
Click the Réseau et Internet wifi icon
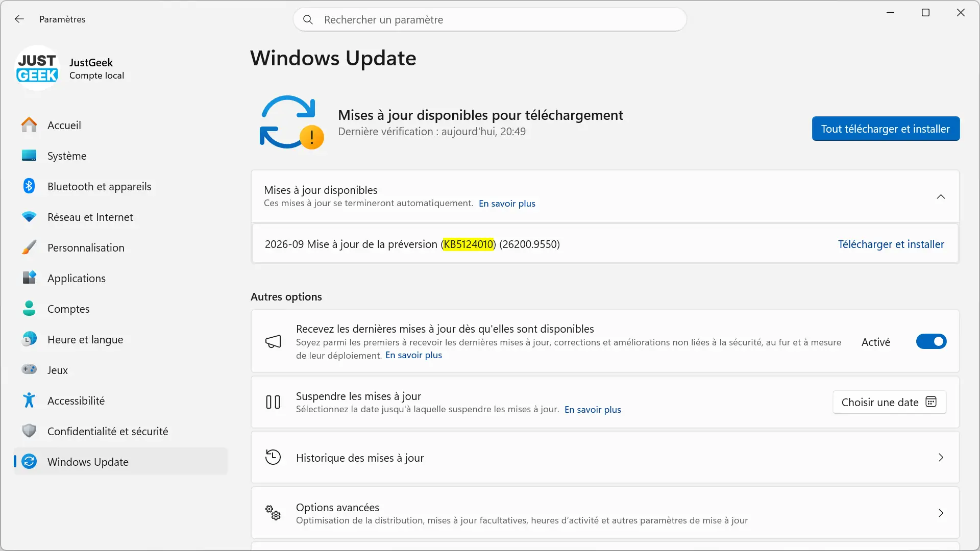29,217
